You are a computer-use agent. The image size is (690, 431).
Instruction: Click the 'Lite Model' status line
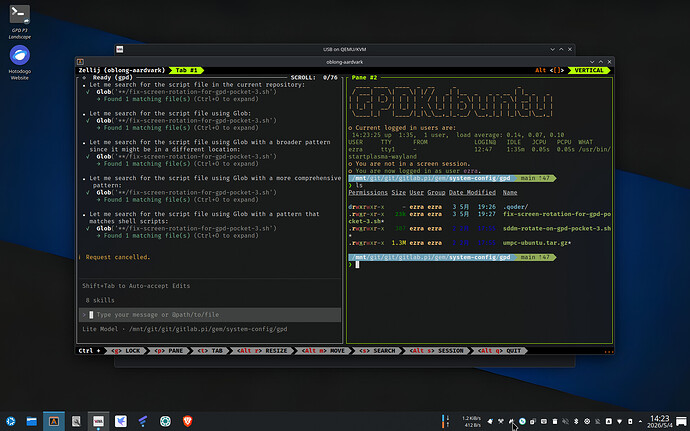(x=184, y=329)
